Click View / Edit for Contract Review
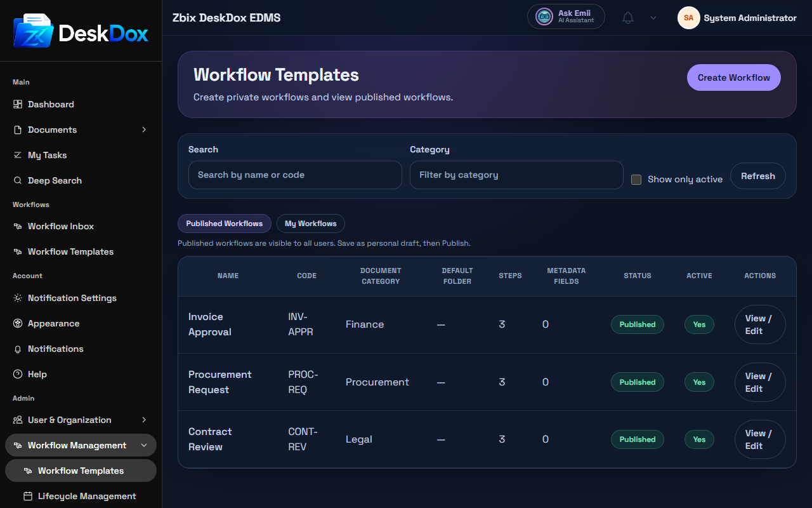The width and height of the screenshot is (812, 508). click(760, 439)
